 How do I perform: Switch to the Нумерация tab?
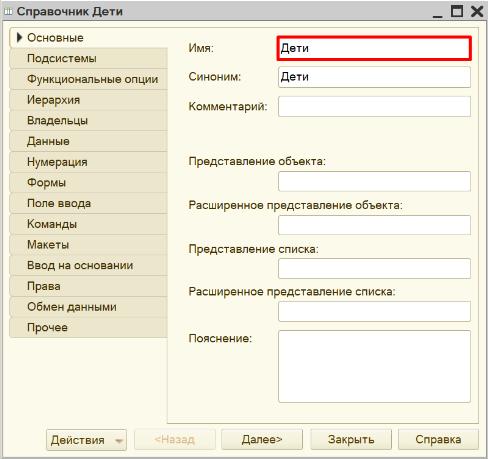89,162
